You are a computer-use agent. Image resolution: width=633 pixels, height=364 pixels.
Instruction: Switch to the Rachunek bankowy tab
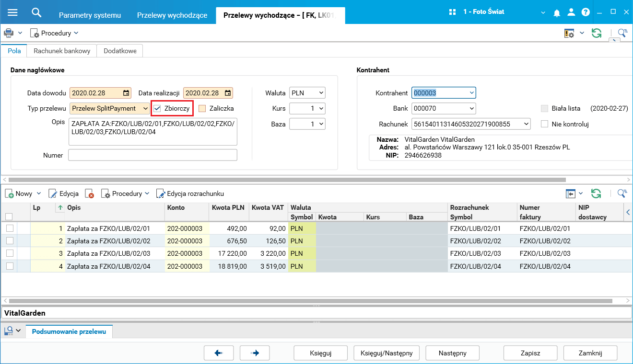62,51
